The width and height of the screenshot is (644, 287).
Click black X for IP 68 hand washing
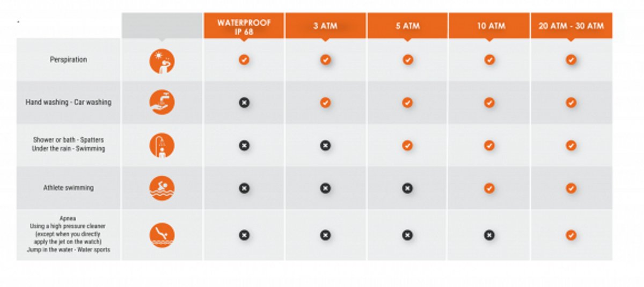tap(244, 102)
